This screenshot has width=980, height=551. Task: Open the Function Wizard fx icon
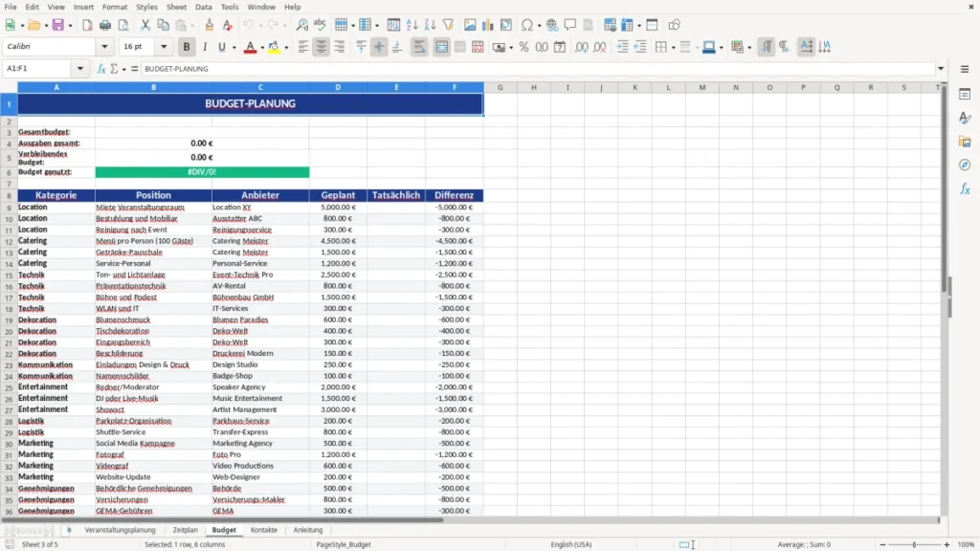[x=101, y=69]
